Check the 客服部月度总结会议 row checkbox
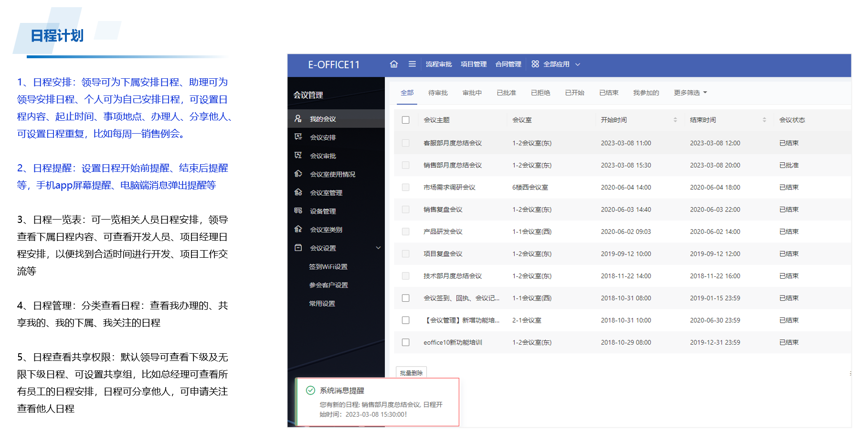This screenshot has width=868, height=432. [x=406, y=143]
